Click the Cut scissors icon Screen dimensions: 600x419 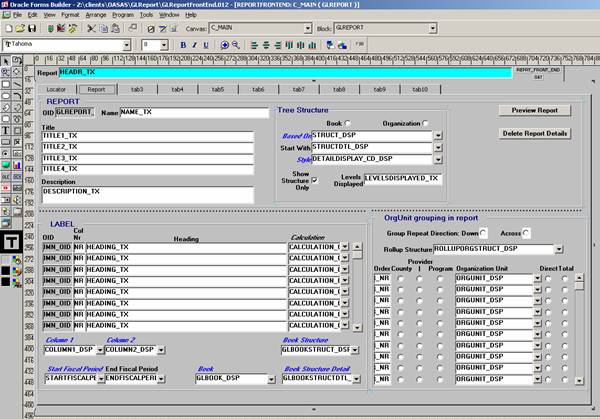(91, 28)
